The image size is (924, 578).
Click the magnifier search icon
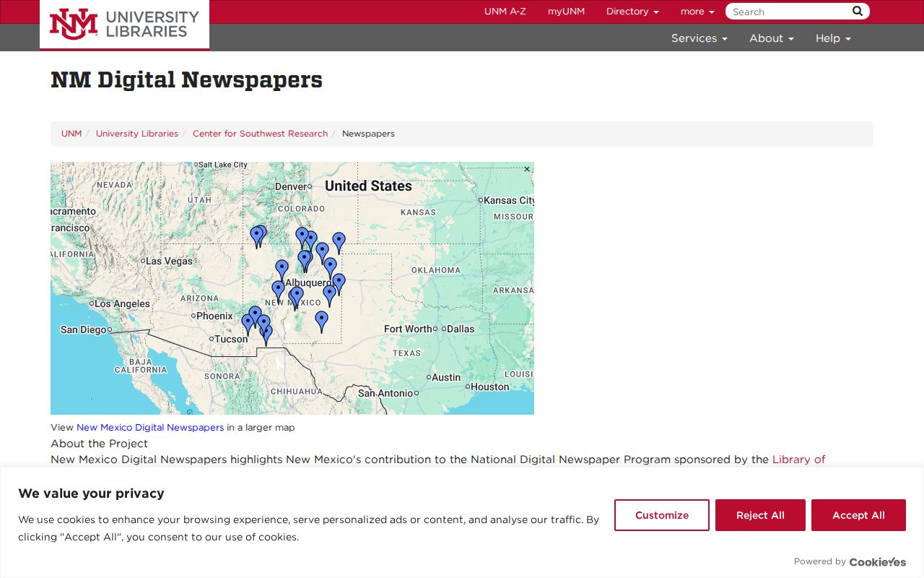click(x=858, y=11)
